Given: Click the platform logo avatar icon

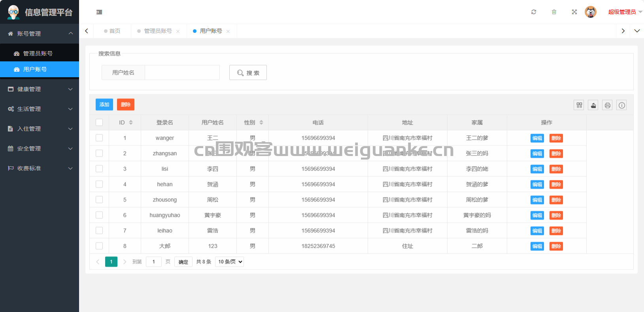Looking at the screenshot, I should coord(13,12).
